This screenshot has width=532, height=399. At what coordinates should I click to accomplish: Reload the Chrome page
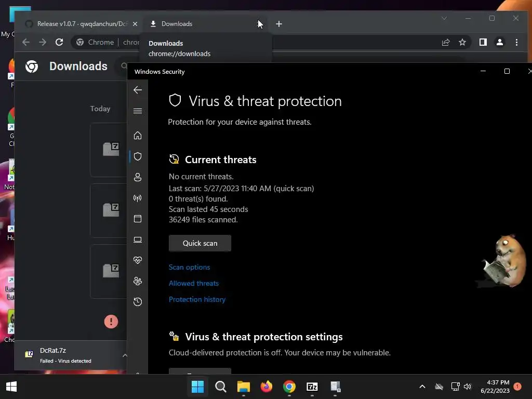click(59, 42)
